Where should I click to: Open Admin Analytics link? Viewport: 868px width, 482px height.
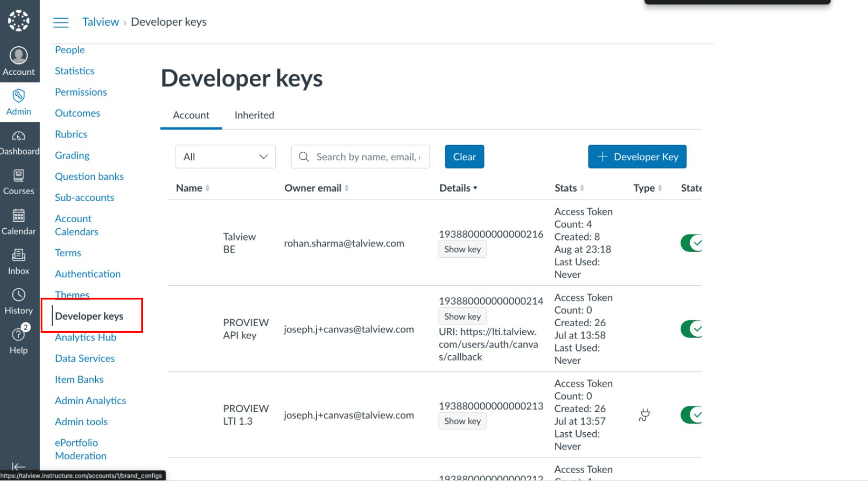coord(90,401)
